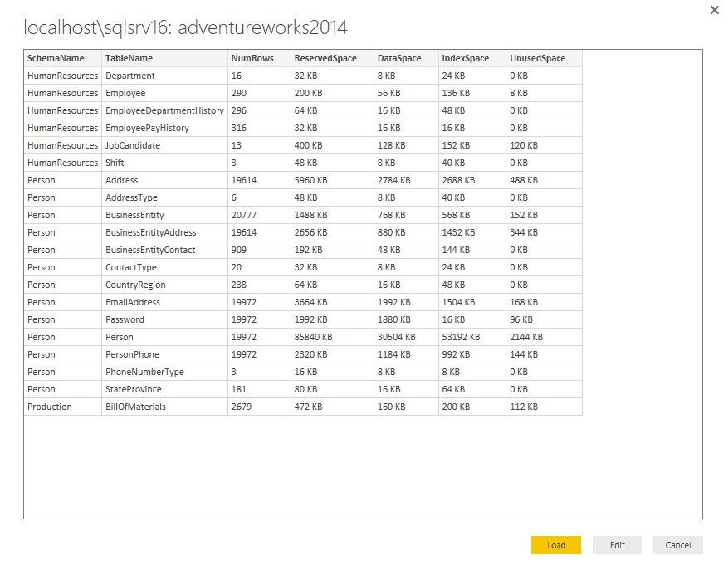728x575 pixels.
Task: Click the CountryRegion cell
Action: tap(165, 285)
